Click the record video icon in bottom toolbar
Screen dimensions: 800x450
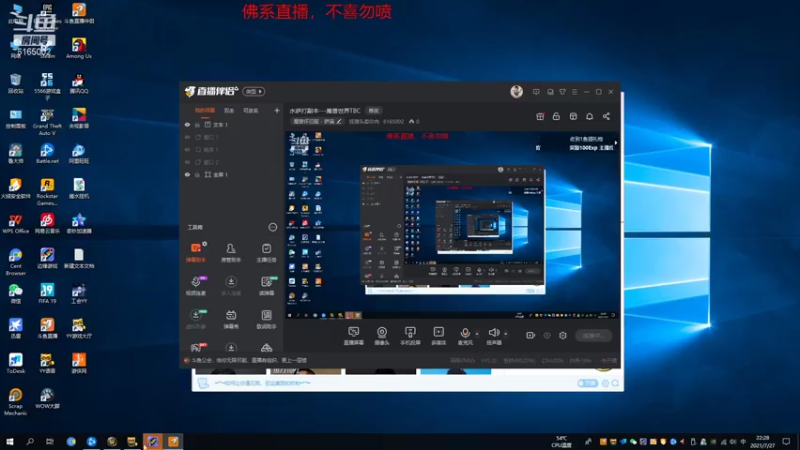[x=531, y=335]
